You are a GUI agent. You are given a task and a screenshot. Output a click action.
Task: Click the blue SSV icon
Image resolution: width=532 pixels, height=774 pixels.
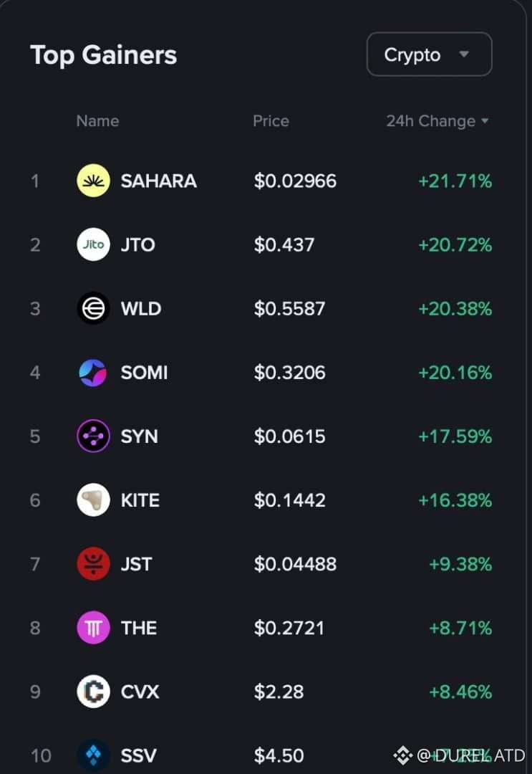coord(93,755)
